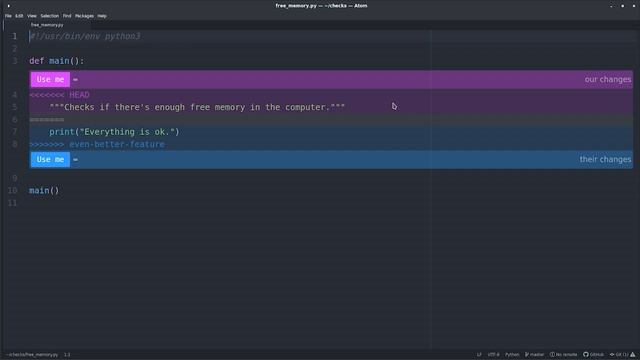Click the 'our changes' label
The width and height of the screenshot is (640, 360).
point(608,80)
